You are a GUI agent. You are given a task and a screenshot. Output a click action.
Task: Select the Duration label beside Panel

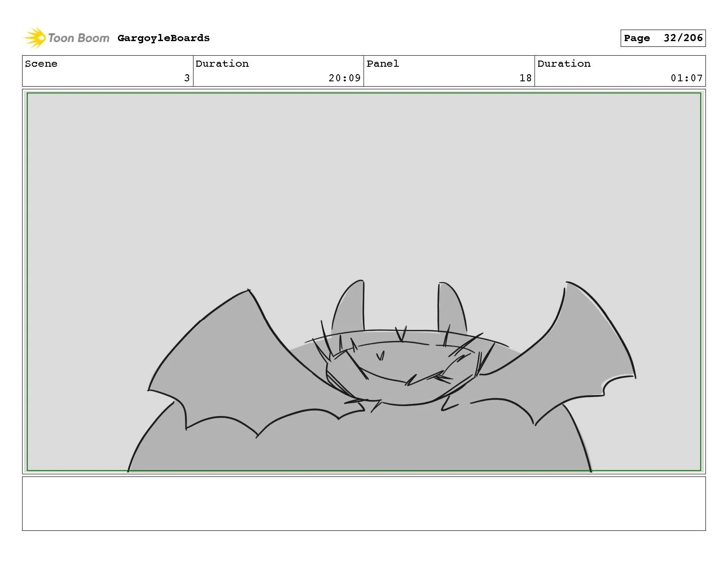click(x=564, y=64)
